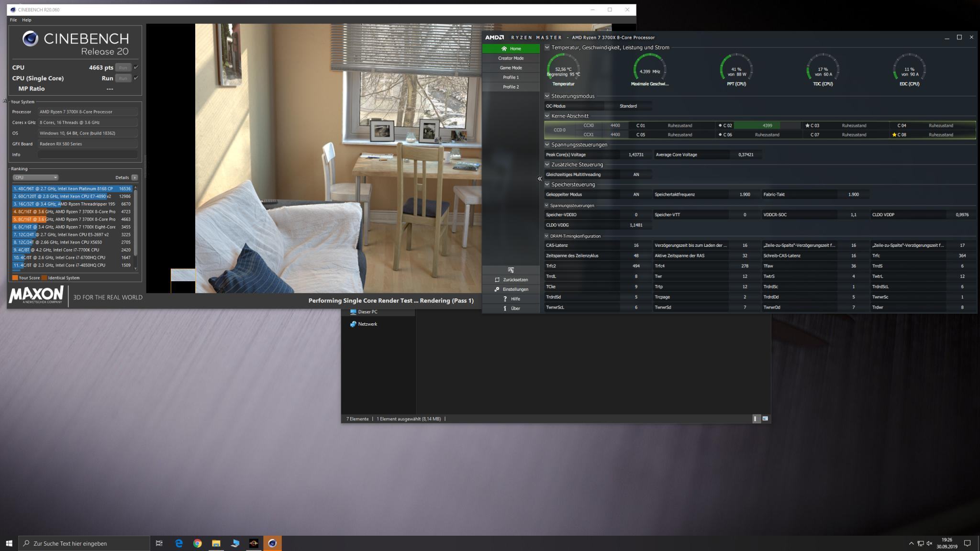This screenshot has height=551, width=980.
Task: Click the ranking Details arrow button
Action: (134, 177)
